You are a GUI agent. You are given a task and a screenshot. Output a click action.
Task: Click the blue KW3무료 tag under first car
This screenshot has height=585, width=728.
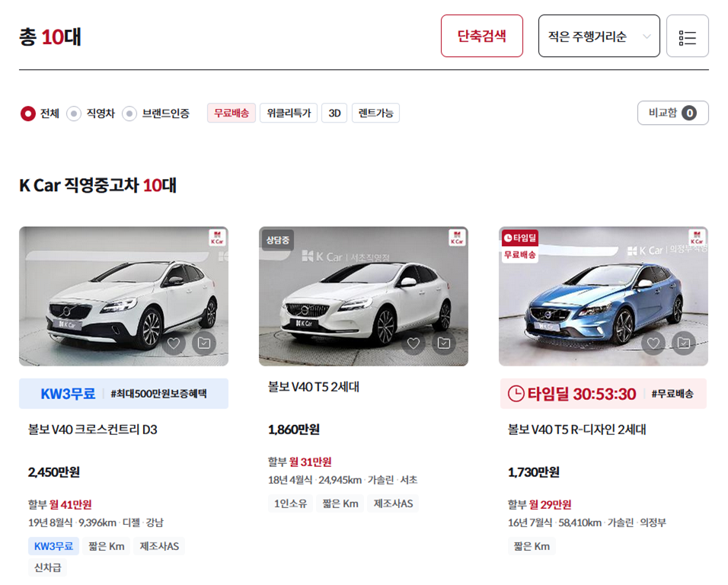tap(53, 546)
